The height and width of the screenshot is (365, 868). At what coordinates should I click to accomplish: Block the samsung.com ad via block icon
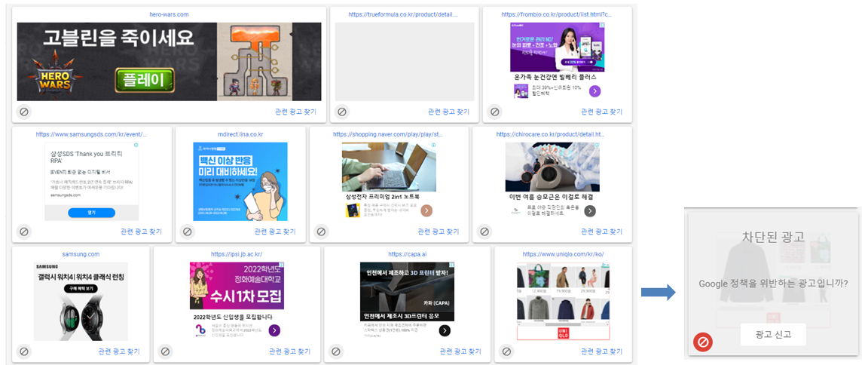(x=24, y=351)
